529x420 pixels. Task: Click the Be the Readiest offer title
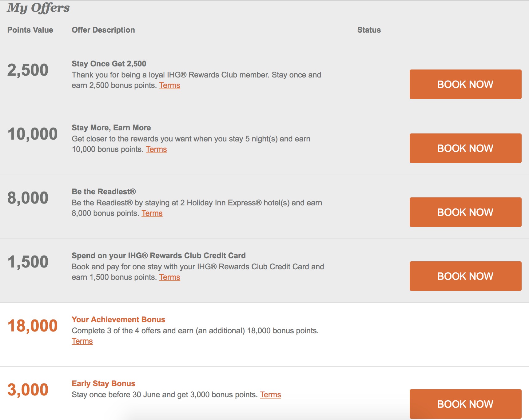[104, 192]
